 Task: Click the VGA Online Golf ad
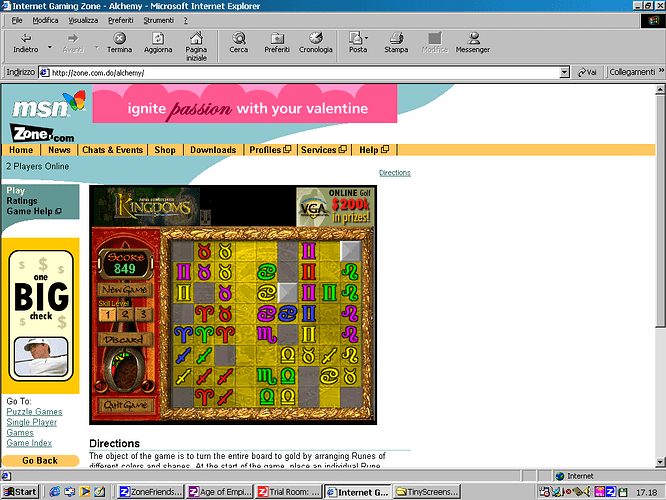pyautogui.click(x=335, y=206)
